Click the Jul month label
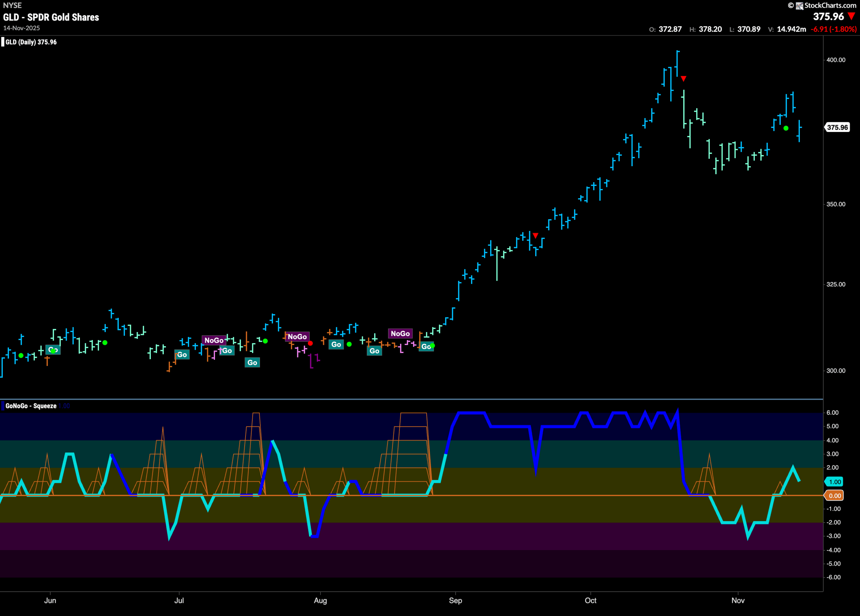 (179, 601)
